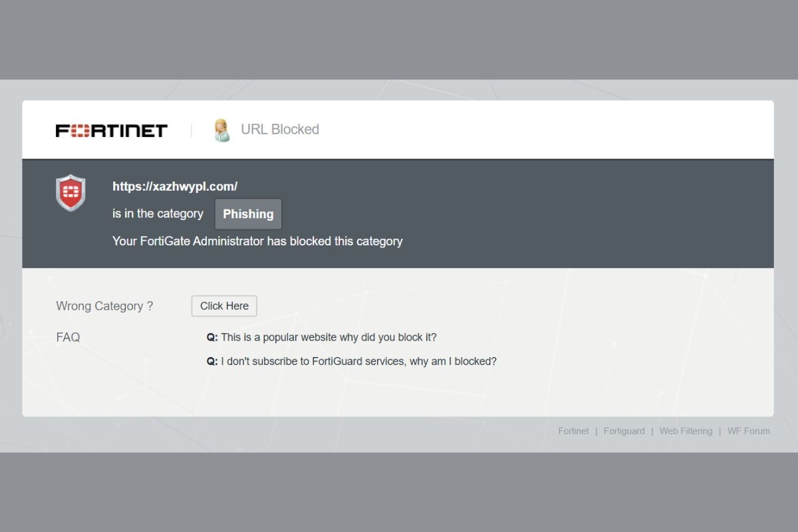Click the user avatar icon beside URL Blocked
798x532 pixels.
[221, 130]
